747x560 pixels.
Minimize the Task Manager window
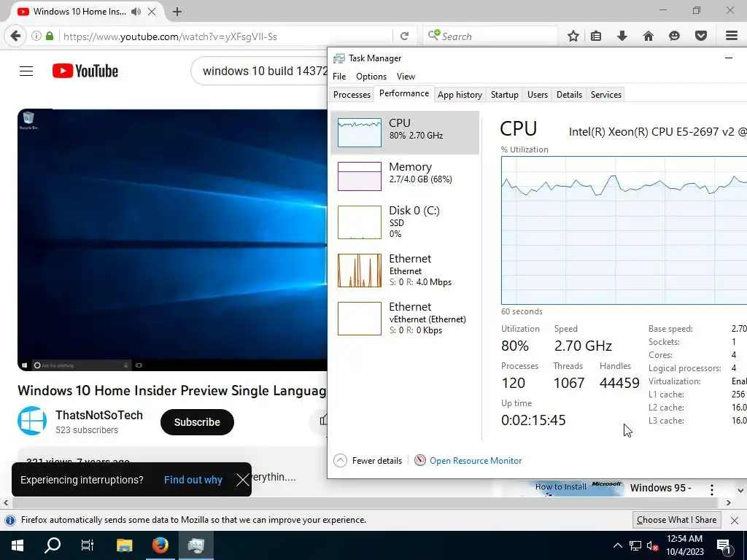coord(729,58)
